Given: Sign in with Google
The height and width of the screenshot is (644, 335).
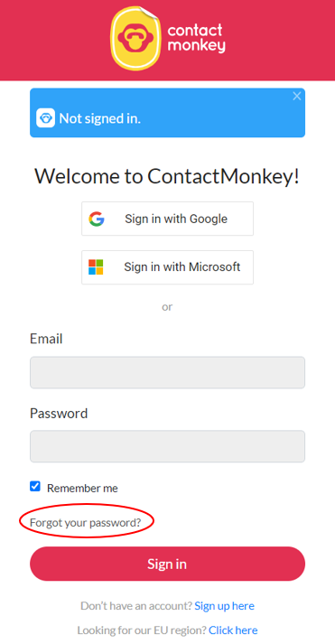Looking at the screenshot, I should click(x=168, y=219).
